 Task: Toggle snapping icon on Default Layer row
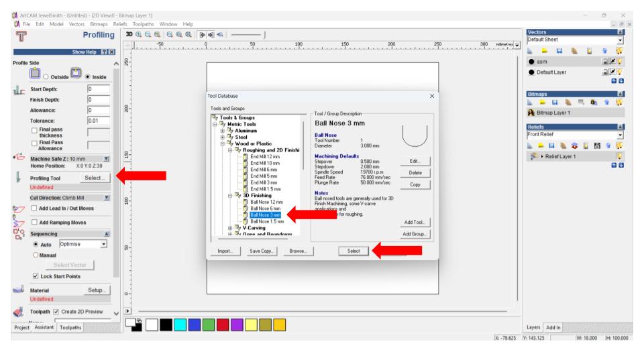pyautogui.click(x=612, y=72)
